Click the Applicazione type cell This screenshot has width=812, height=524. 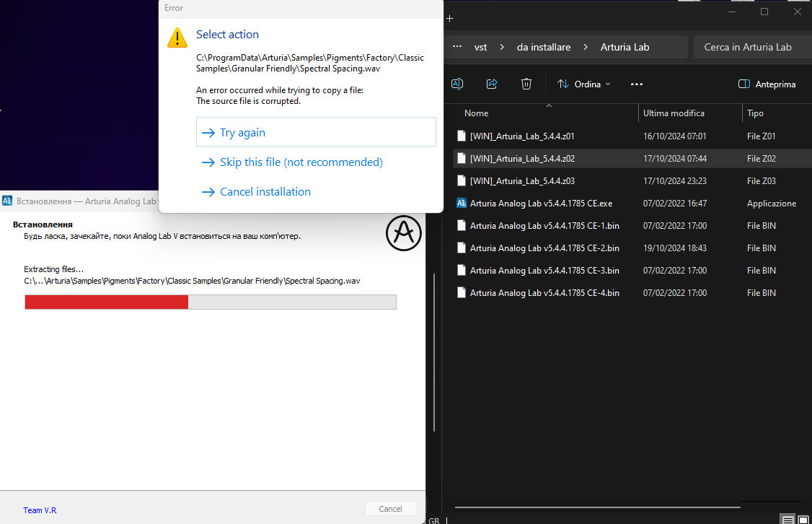(x=772, y=203)
